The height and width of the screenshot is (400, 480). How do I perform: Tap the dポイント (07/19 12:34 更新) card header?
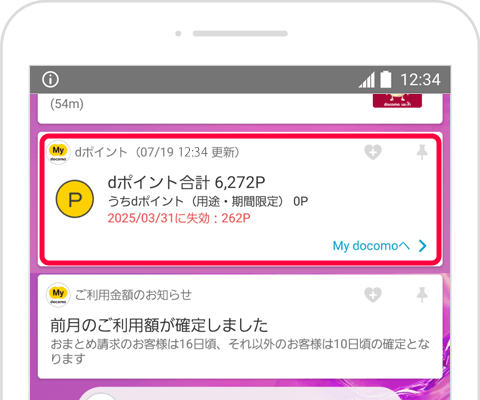157,152
